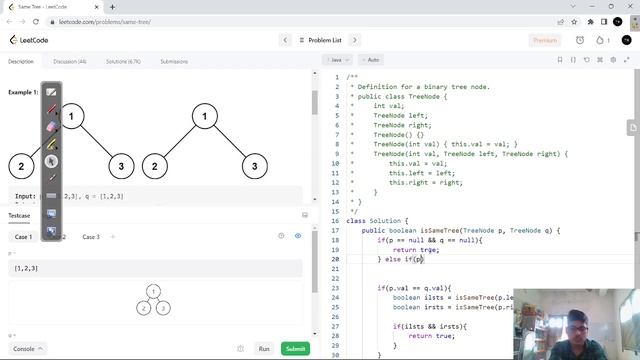This screenshot has width=640, height=360.
Task: Open browser extensions puzzle icon
Action: coord(590,22)
